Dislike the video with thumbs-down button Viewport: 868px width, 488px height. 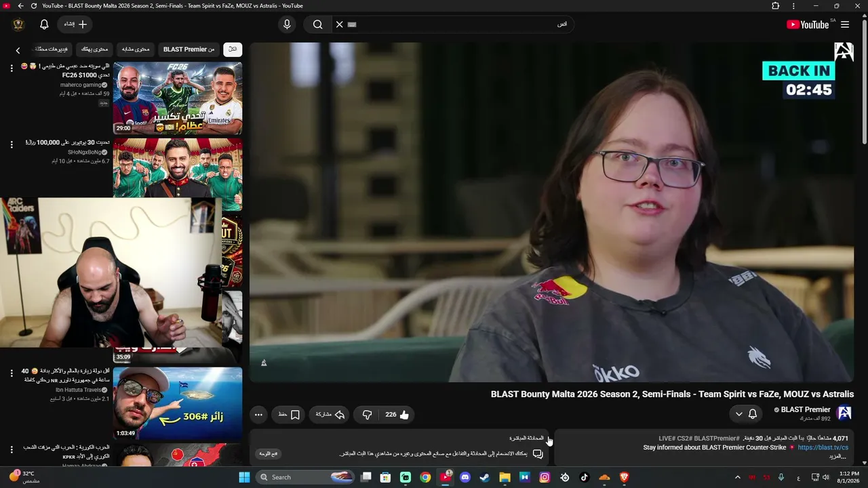[x=367, y=415]
